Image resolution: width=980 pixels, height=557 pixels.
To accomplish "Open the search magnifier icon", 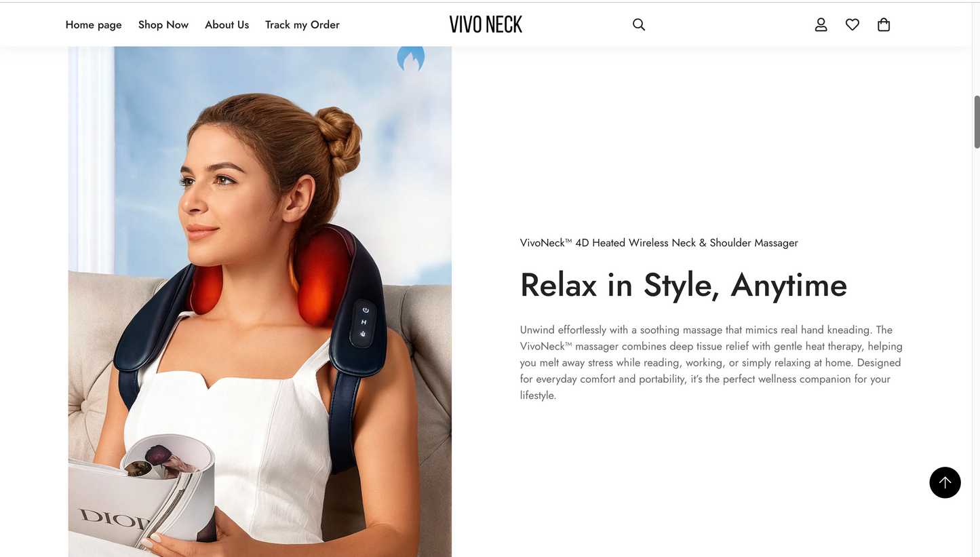I will [638, 24].
